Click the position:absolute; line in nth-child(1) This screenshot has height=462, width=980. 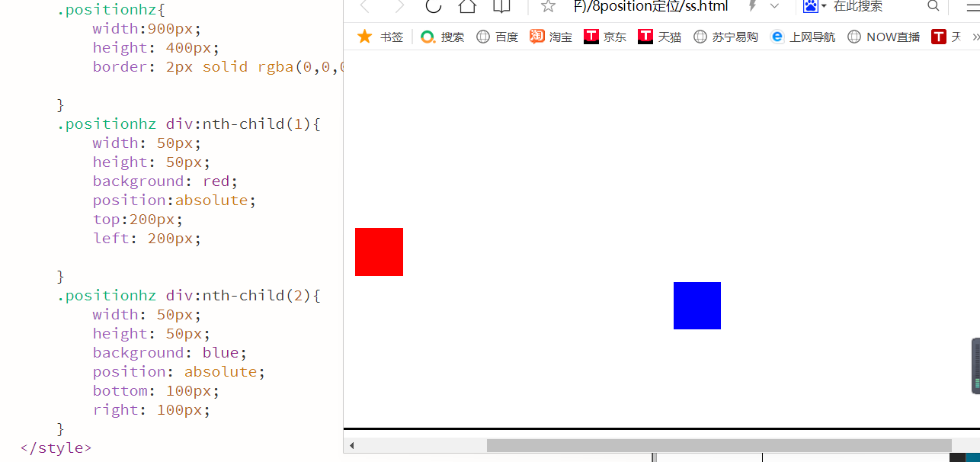[175, 200]
